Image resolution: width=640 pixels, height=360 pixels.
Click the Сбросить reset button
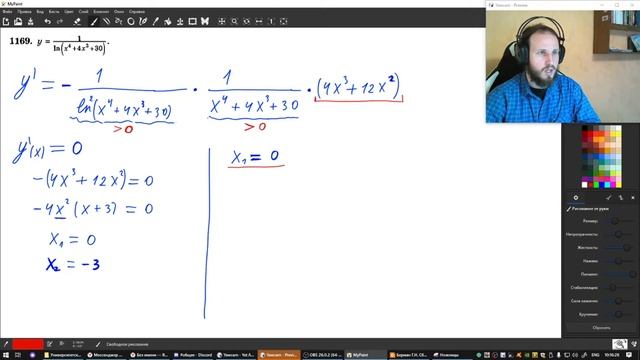point(601,328)
